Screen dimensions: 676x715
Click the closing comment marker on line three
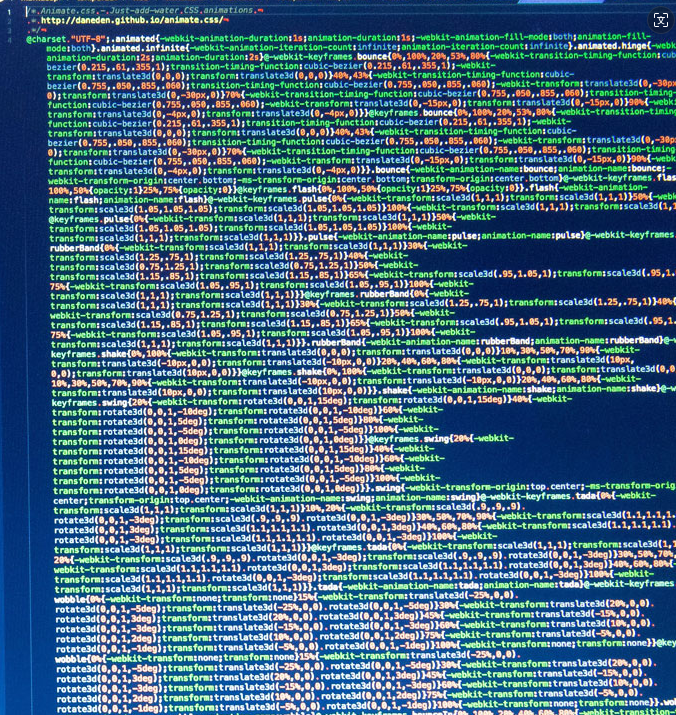(x=36, y=28)
